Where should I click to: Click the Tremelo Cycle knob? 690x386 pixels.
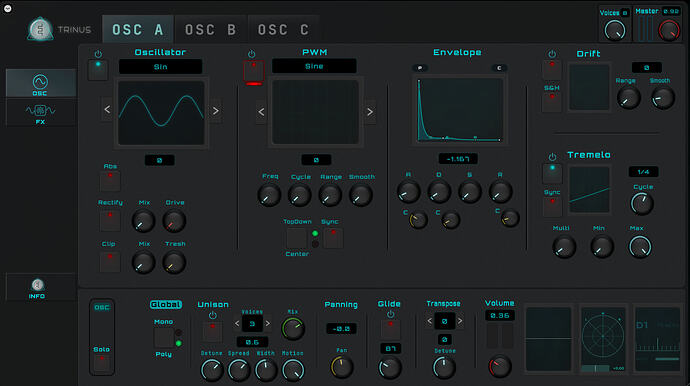(642, 203)
